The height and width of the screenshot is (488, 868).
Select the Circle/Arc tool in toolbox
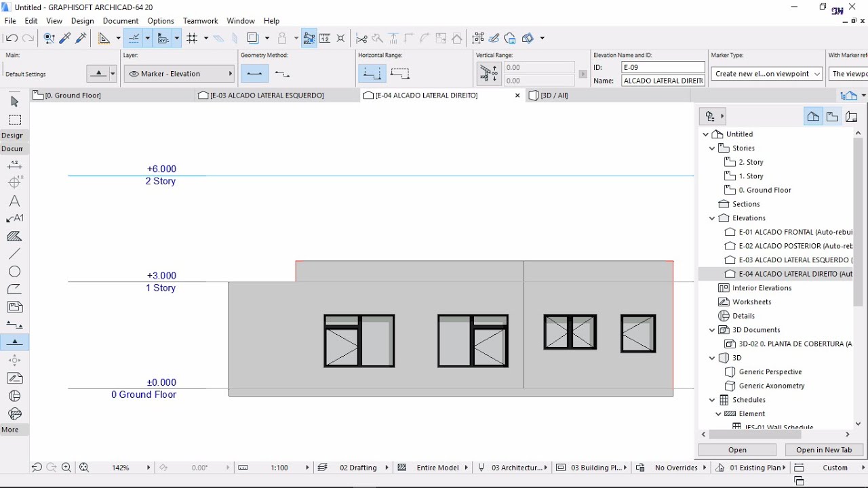(15, 271)
